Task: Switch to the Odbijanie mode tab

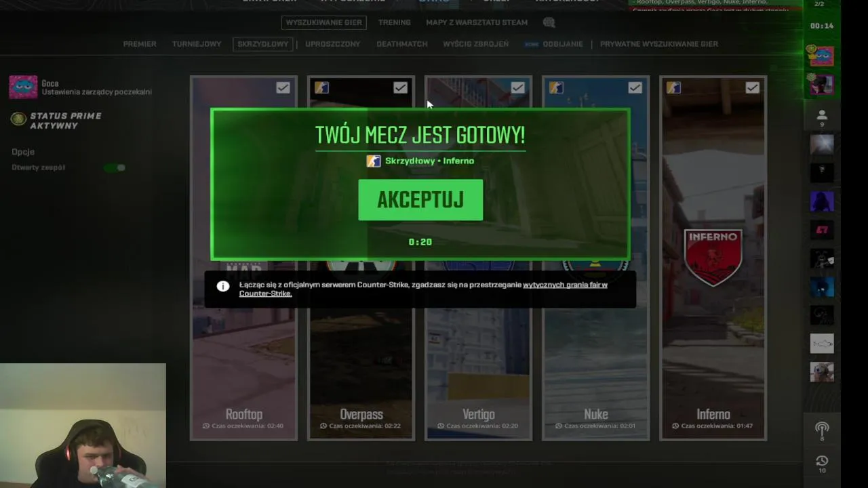Action: pyautogui.click(x=562, y=44)
